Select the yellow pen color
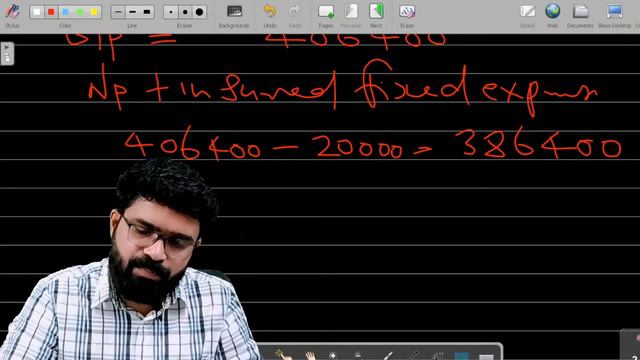 (94, 12)
